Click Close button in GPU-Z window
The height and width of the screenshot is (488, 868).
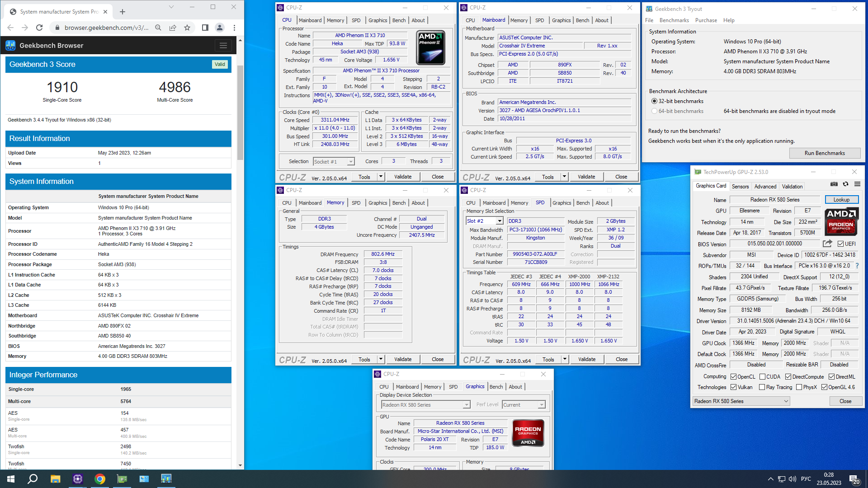pos(845,401)
